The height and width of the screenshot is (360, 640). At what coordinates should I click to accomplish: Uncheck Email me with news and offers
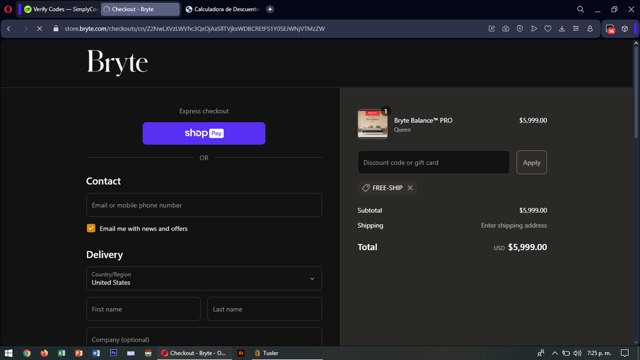click(91, 228)
